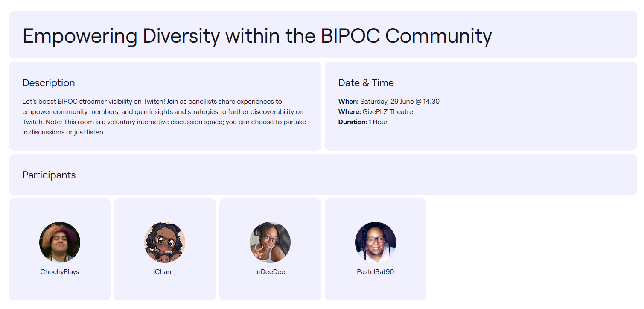Screen dimensions: 644x309
Task: Select the GivePLZ Theatre venue text
Action: [x=388, y=112]
